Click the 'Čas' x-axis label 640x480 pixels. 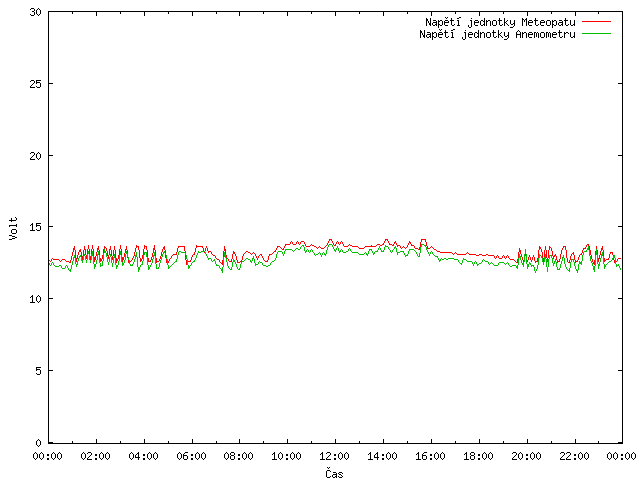point(334,473)
